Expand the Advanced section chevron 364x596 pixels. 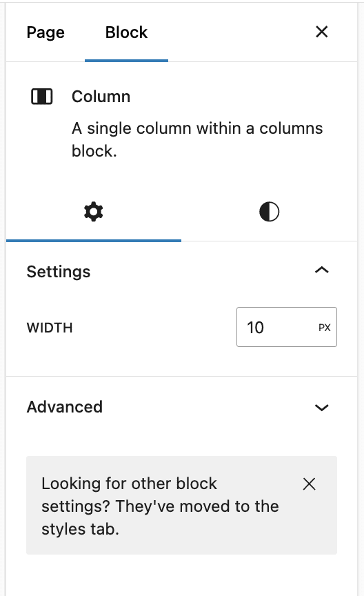tap(321, 408)
